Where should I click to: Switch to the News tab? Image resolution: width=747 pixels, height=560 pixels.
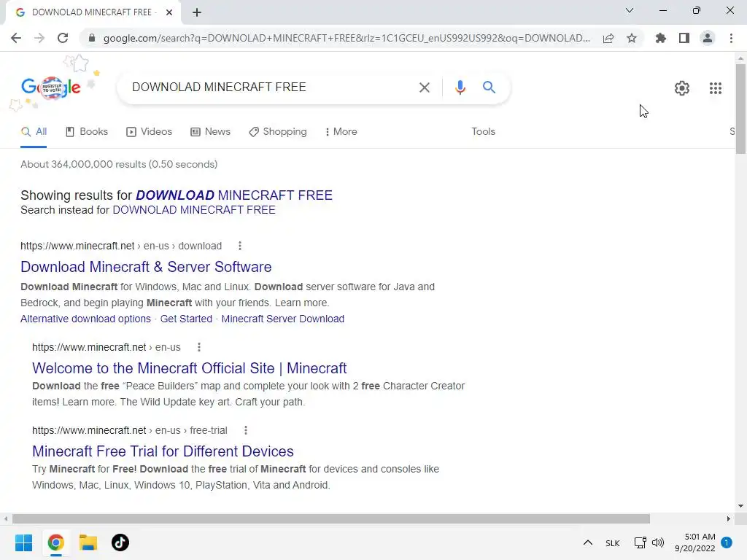210,132
